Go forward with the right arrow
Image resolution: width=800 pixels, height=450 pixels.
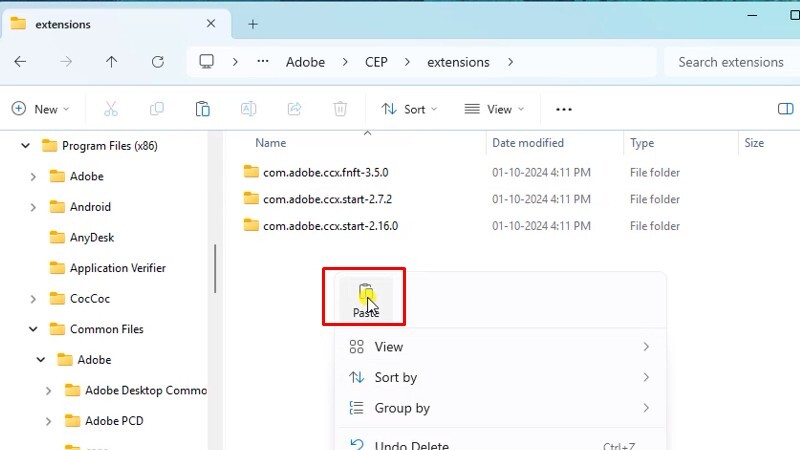[x=66, y=62]
